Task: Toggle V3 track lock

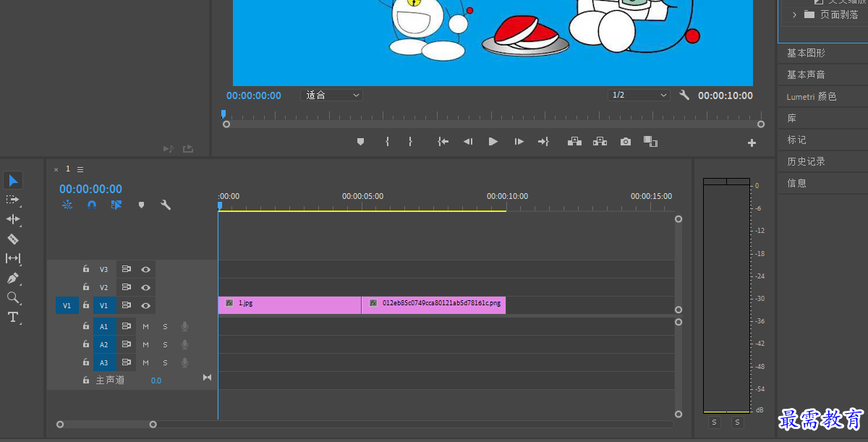Action: click(x=85, y=269)
